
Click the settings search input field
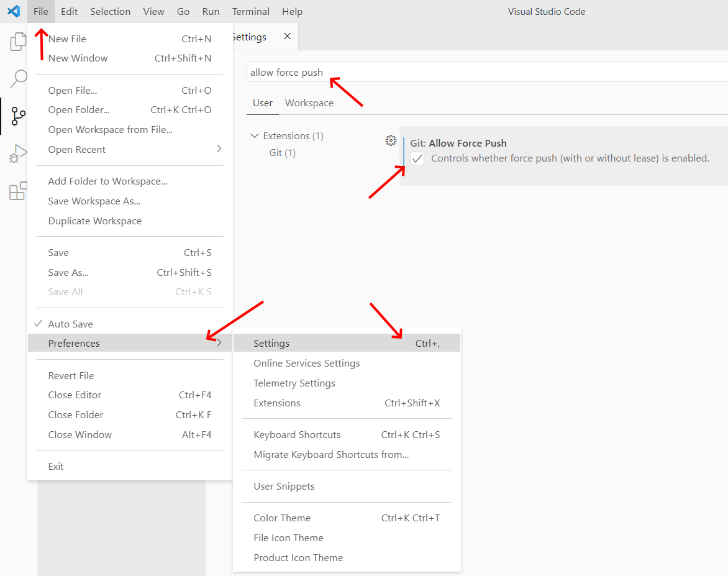click(485, 72)
